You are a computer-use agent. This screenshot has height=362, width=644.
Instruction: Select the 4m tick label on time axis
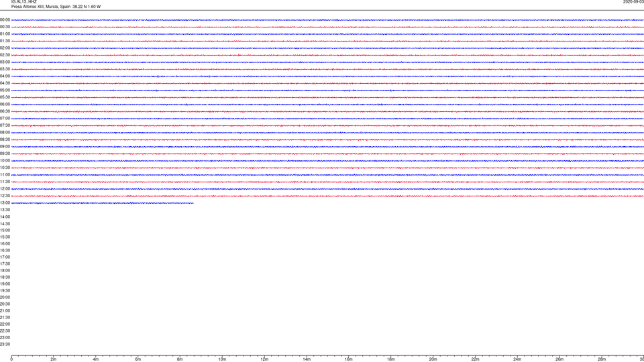(96, 359)
